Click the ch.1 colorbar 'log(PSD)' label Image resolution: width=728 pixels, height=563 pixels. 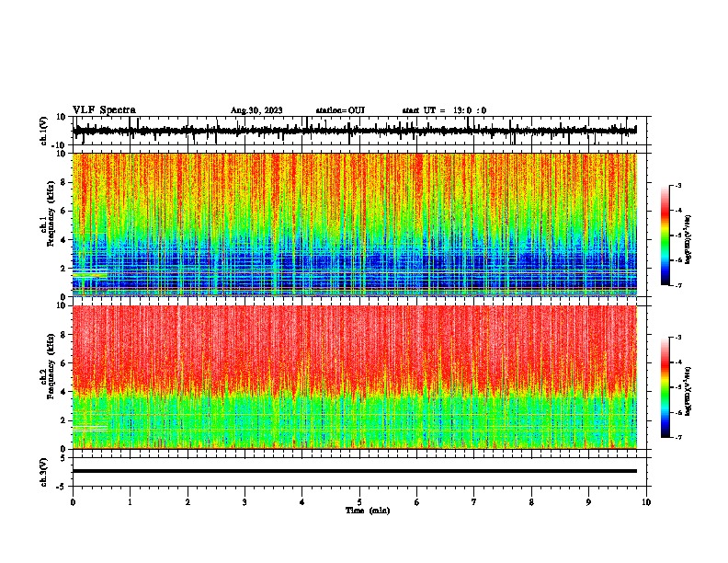point(688,239)
